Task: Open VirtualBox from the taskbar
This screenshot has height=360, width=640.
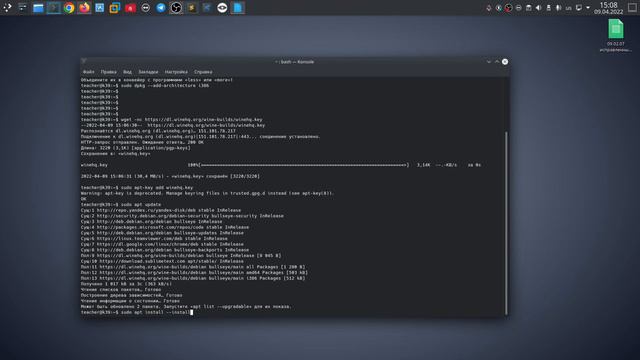Action: point(115,8)
